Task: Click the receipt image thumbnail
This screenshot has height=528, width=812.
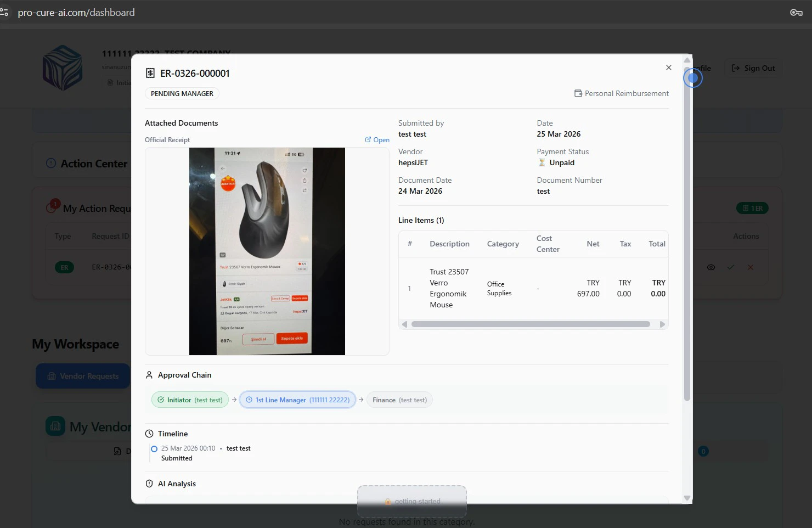Action: [267, 251]
